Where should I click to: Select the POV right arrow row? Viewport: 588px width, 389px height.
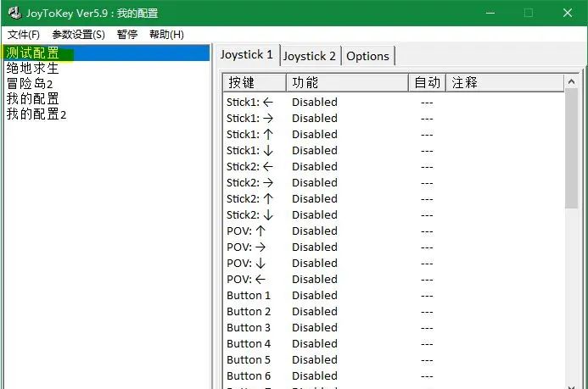pyautogui.click(x=394, y=247)
